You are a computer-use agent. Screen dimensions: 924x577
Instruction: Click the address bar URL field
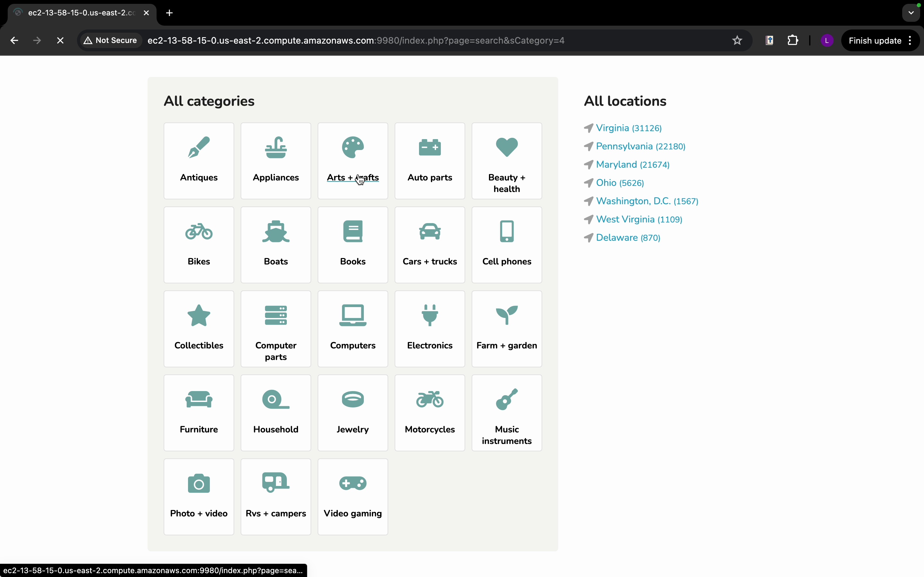point(355,40)
